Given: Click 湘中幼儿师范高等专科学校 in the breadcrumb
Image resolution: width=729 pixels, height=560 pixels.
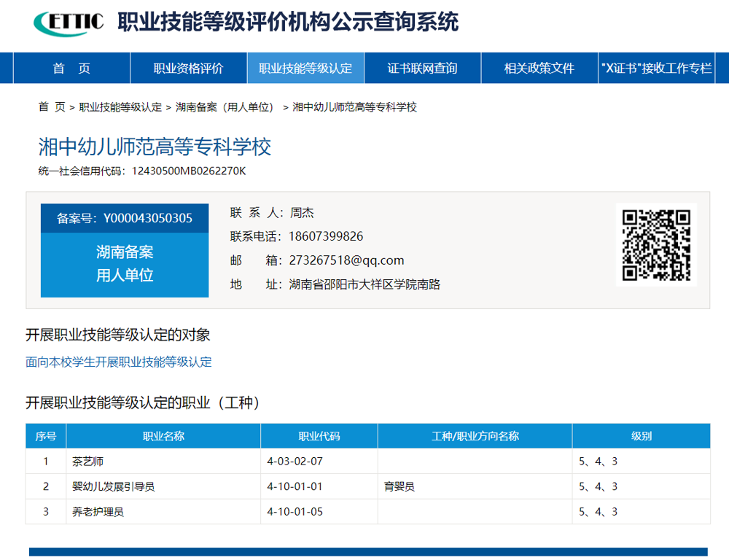Looking at the screenshot, I should (x=355, y=107).
